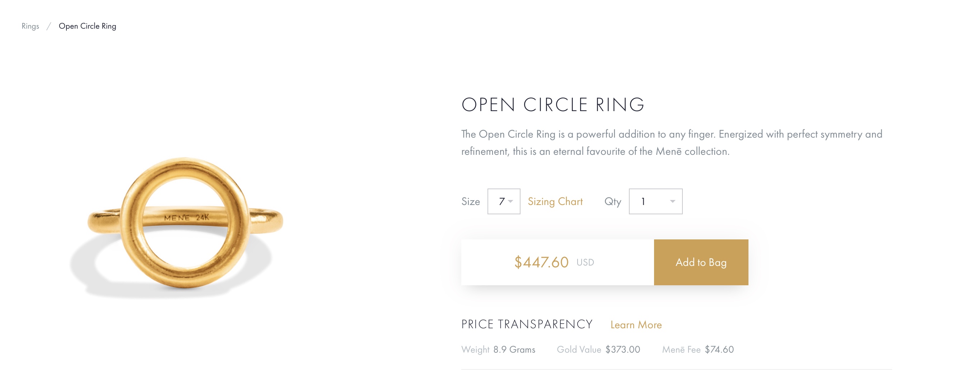Click the Menē Fee $74.60 amount
Viewport: 980px width, 372px height.
[719, 349]
